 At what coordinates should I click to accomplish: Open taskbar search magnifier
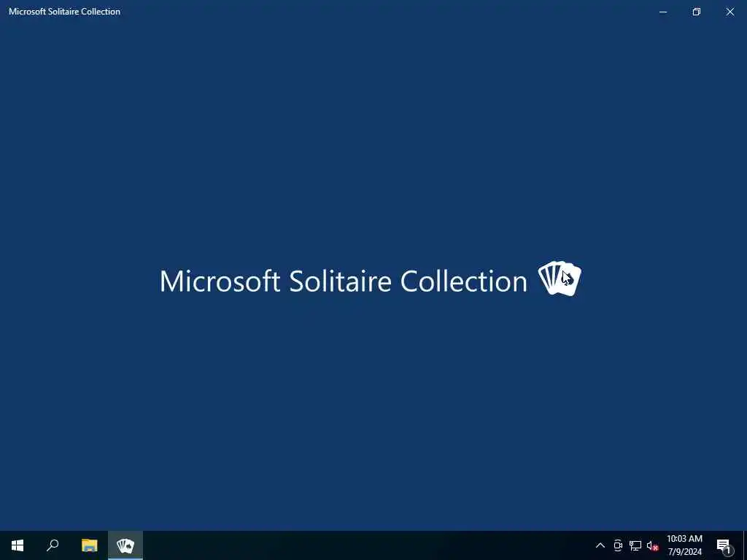coord(53,545)
